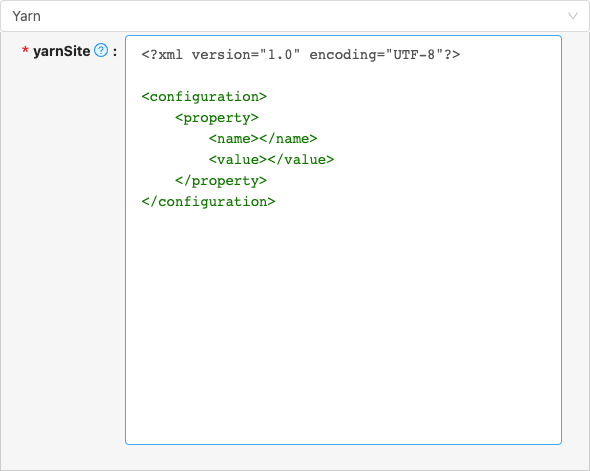Screen dimensions: 590x471
Task: Click the opening configuration tag line
Action: click(x=204, y=97)
